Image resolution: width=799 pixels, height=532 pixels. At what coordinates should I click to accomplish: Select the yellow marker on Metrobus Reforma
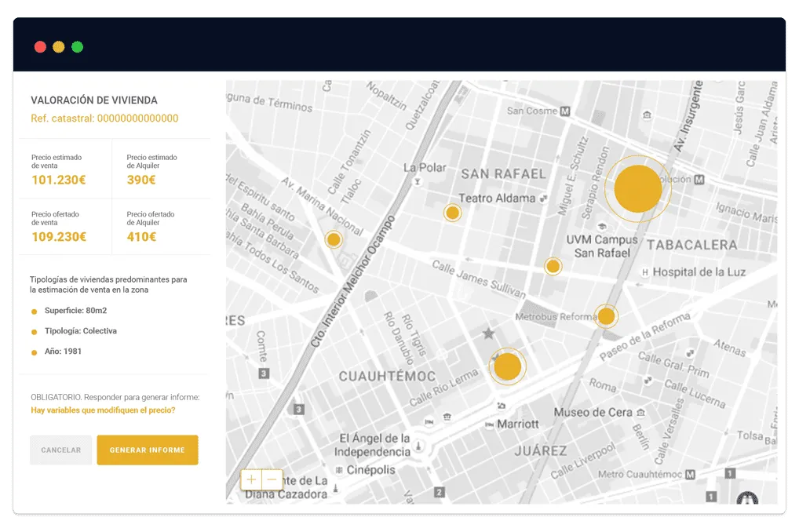(x=606, y=316)
